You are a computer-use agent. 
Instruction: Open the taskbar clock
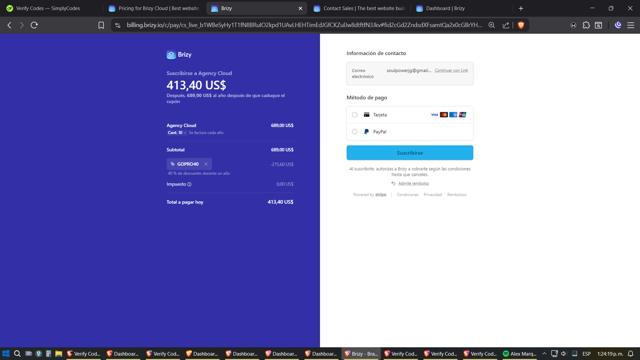click(x=610, y=353)
